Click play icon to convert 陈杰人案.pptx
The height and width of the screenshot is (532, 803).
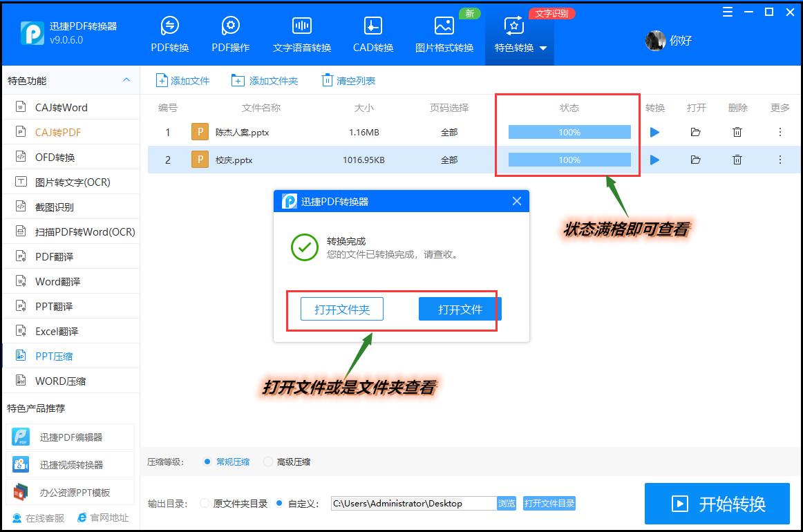[654, 131]
